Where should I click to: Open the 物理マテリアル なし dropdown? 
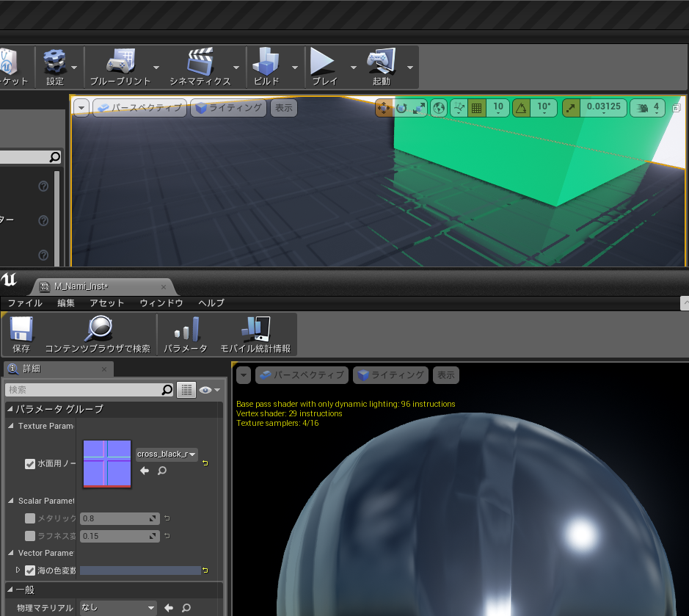(x=118, y=608)
